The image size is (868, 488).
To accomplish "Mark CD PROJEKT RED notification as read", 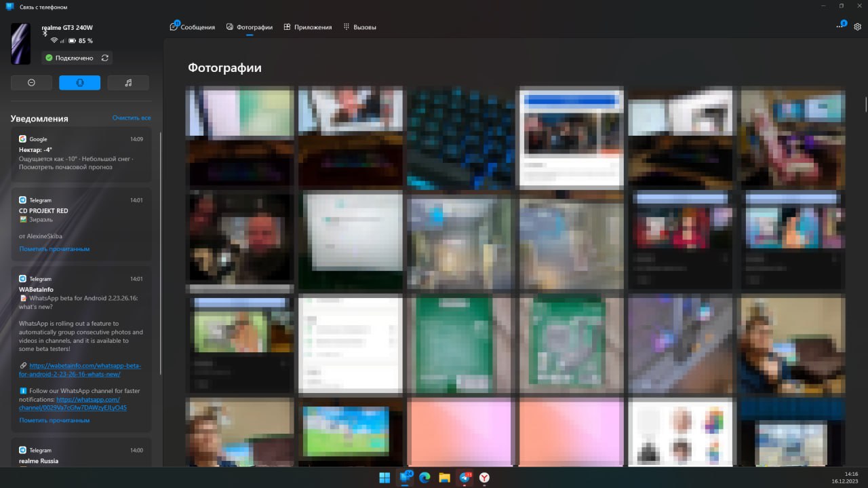I will pyautogui.click(x=54, y=249).
